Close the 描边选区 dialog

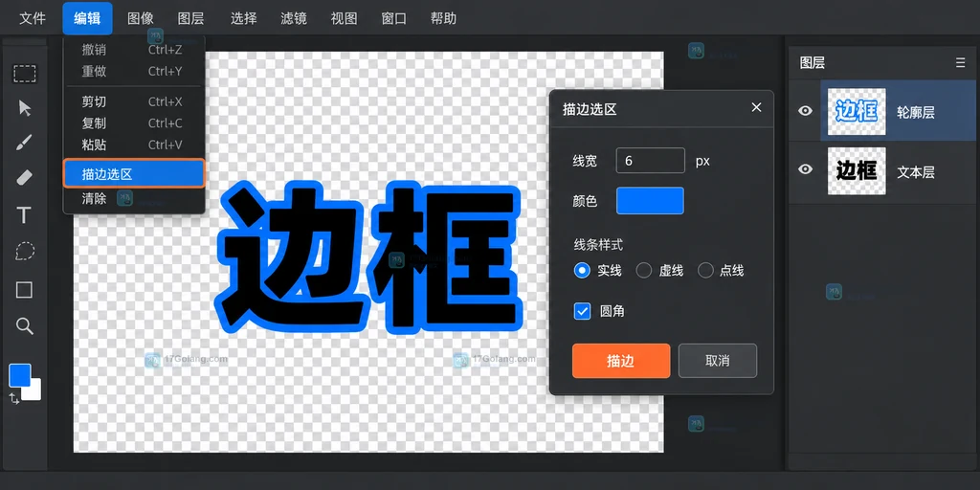[x=756, y=107]
